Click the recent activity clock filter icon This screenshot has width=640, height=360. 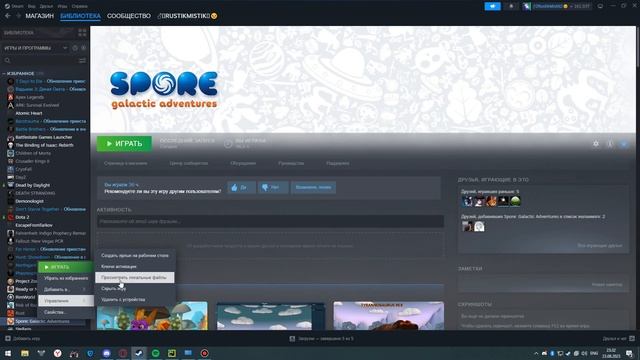coord(75,48)
